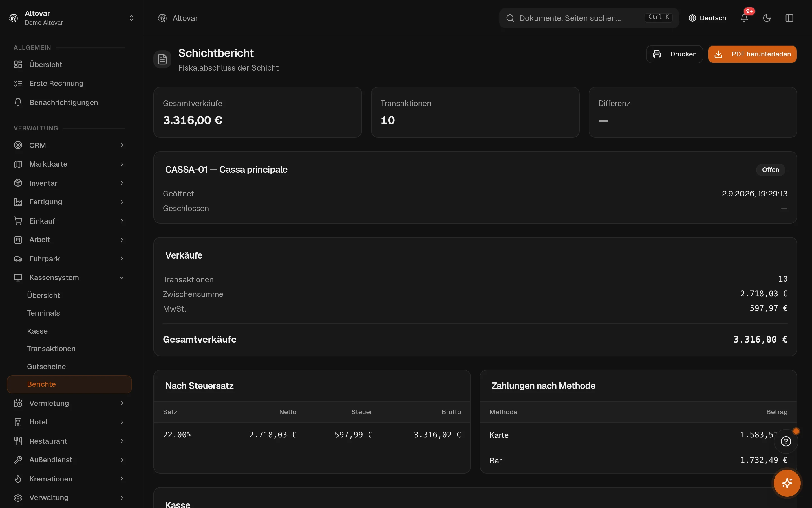Open Benachrichtigungen in the sidebar
Viewport: 812px width, 508px height.
point(69,102)
